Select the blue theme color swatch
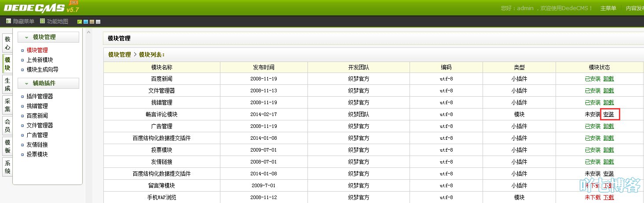The height and width of the screenshot is (203, 644). [x=86, y=22]
